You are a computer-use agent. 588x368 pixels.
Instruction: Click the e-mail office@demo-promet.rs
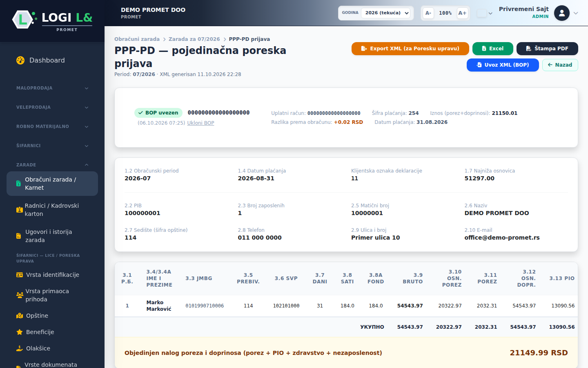tap(502, 238)
